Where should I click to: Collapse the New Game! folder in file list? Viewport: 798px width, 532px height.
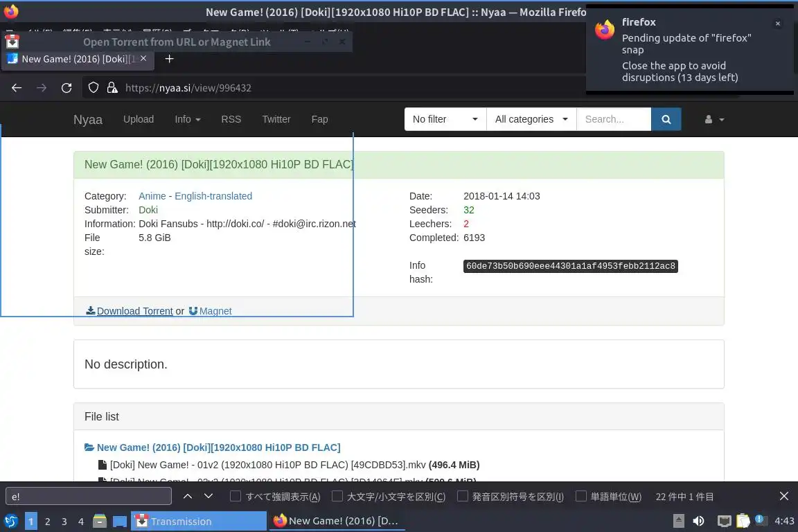[212, 447]
